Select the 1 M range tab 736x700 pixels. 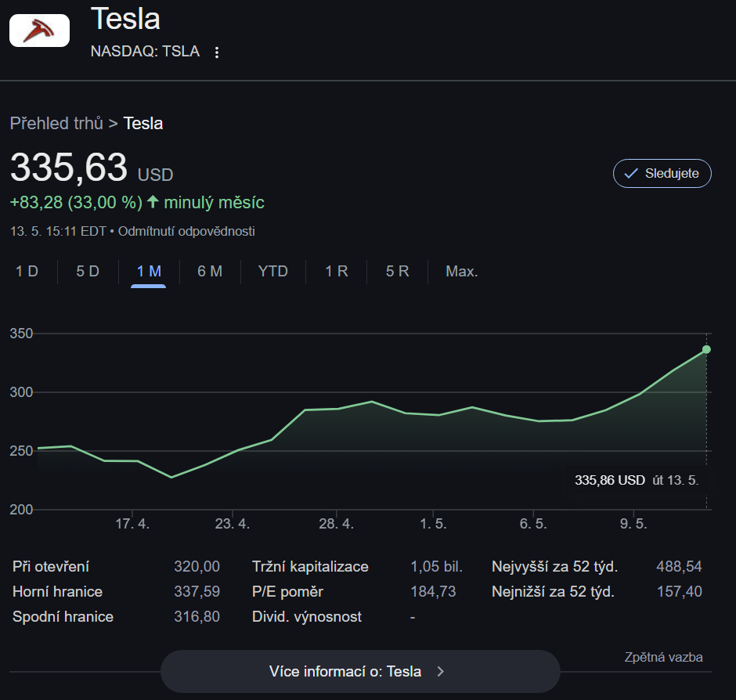(149, 272)
